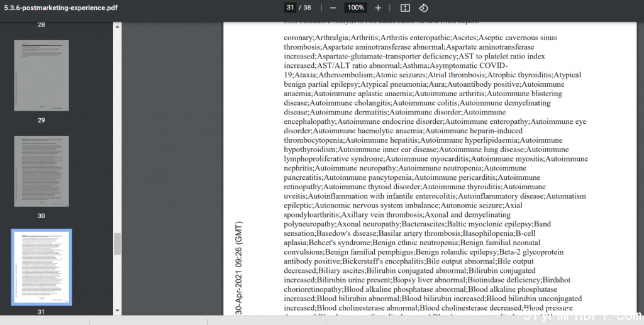Click the text 'Biliary ascites'

[341, 271]
